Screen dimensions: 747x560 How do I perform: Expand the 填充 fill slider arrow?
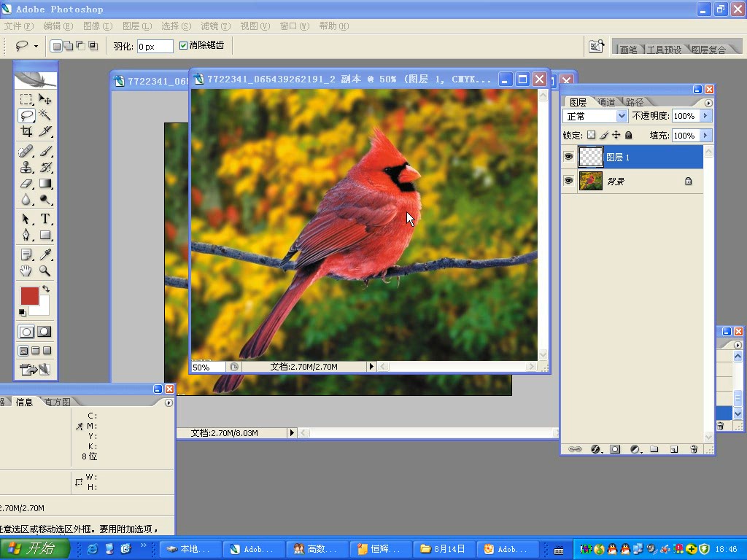pos(705,135)
